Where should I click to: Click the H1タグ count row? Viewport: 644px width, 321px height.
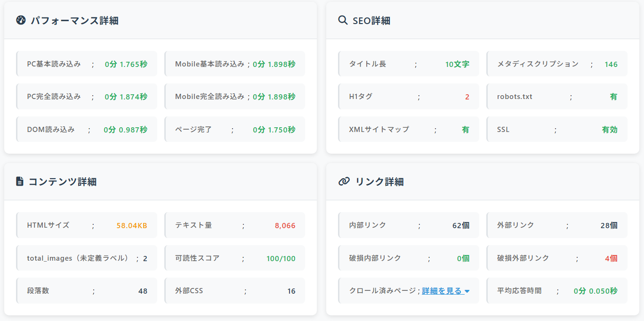point(409,97)
